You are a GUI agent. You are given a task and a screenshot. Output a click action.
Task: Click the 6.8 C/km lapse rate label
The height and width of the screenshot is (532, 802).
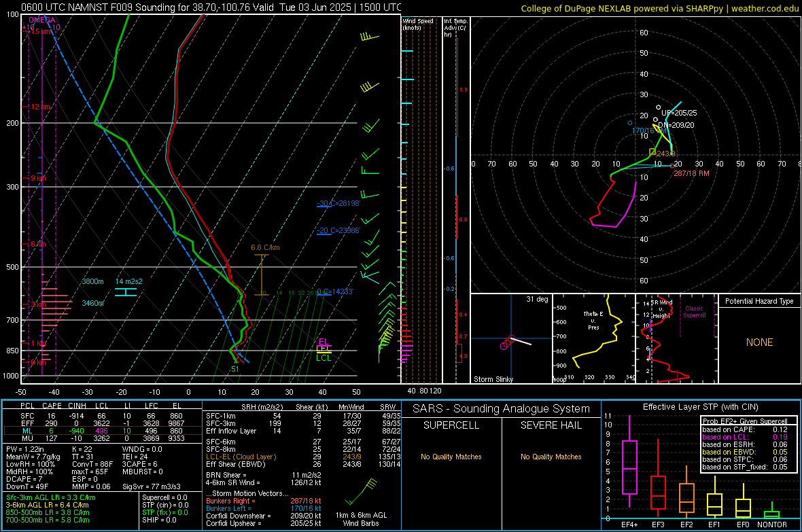click(265, 247)
